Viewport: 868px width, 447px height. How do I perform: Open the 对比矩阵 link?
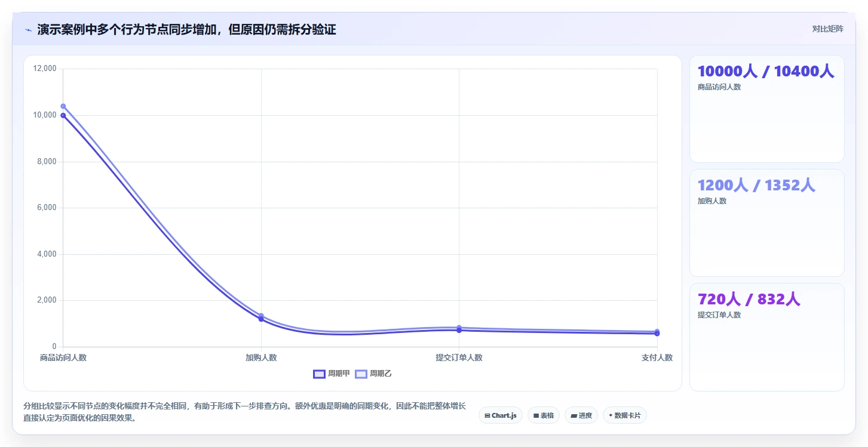827,29
